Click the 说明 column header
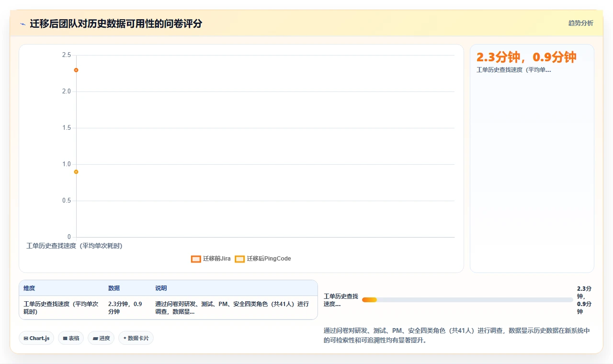The image size is (613, 364). [161, 288]
